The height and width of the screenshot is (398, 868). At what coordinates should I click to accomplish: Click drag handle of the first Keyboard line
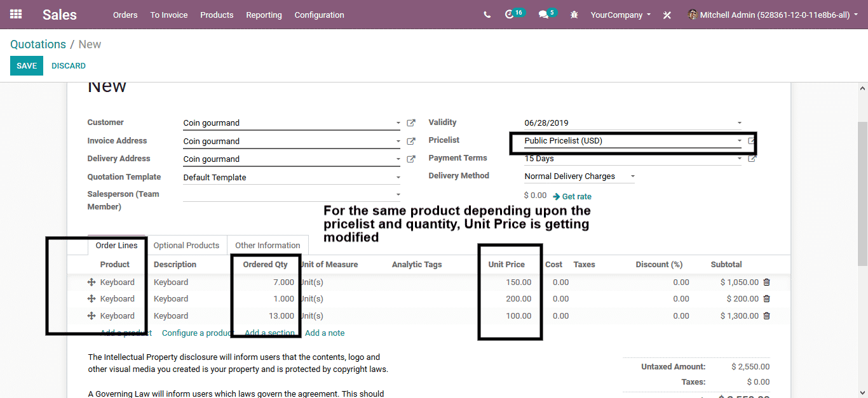click(92, 282)
